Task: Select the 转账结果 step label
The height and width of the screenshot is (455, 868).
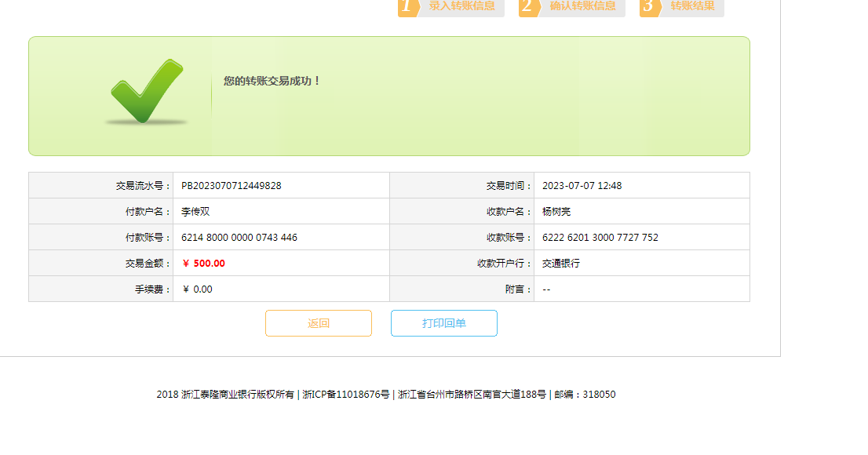Action: [692, 6]
